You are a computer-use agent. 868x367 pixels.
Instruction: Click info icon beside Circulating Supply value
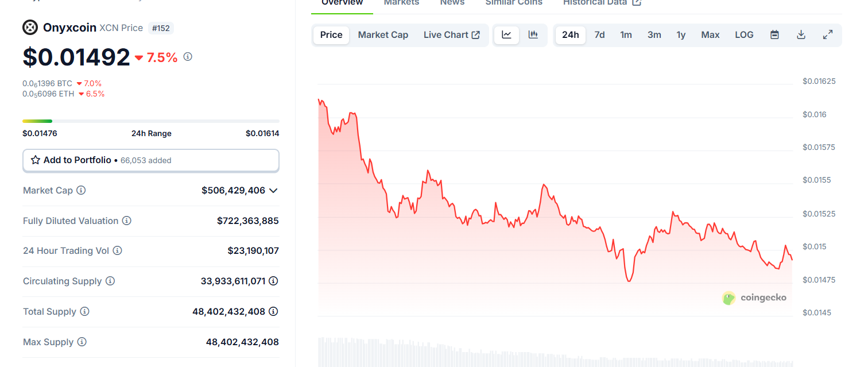coord(273,281)
